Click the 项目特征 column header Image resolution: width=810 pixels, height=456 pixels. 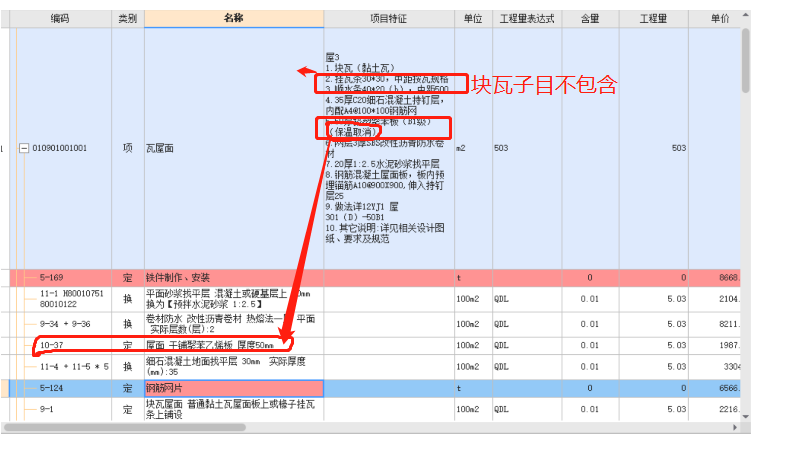pyautogui.click(x=389, y=19)
